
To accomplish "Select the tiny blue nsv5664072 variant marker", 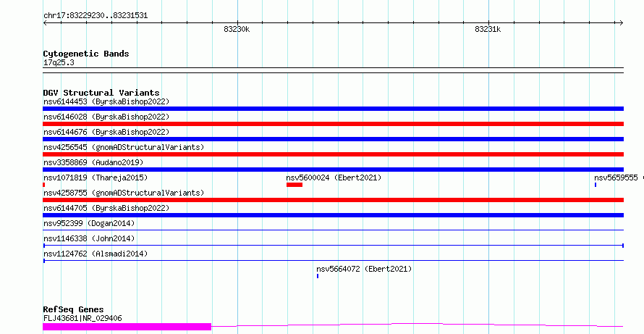I will (318, 276).
